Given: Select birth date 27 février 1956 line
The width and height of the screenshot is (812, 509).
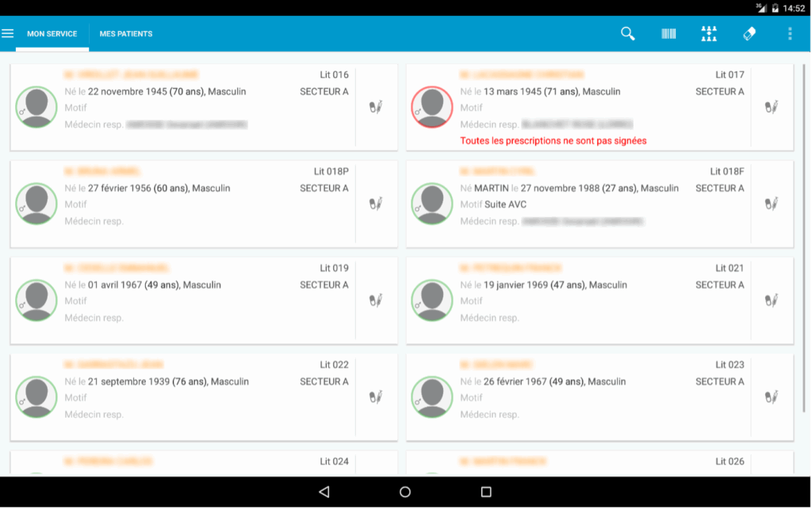Looking at the screenshot, I should pyautogui.click(x=147, y=189).
